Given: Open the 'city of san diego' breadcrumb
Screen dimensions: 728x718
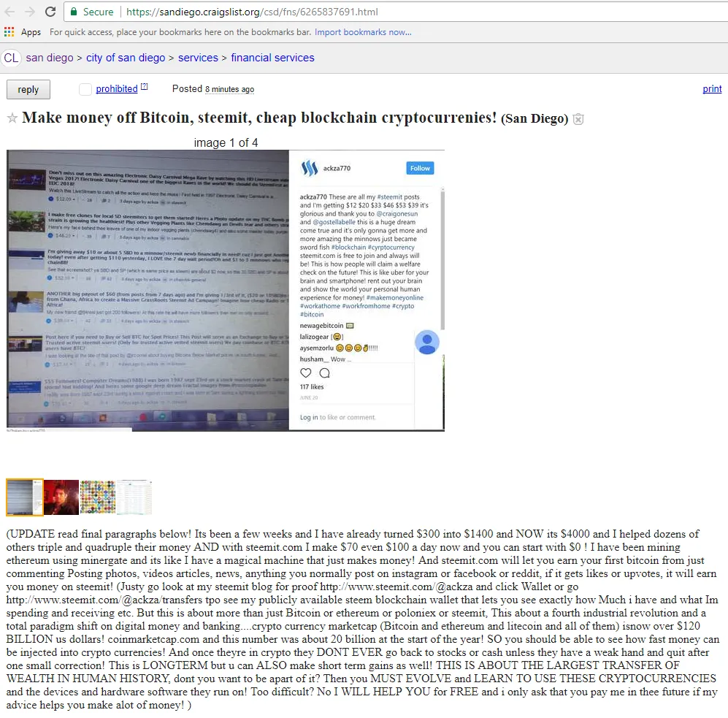Looking at the screenshot, I should click(126, 58).
